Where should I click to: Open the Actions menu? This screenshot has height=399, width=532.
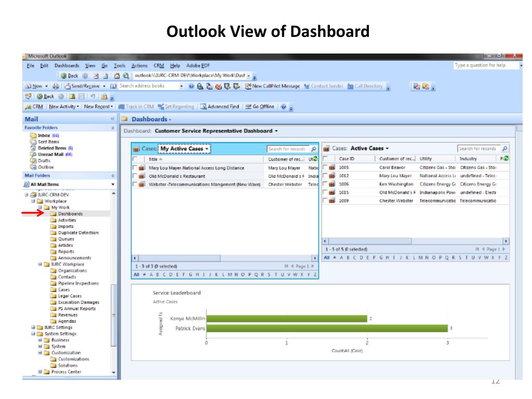click(139, 65)
